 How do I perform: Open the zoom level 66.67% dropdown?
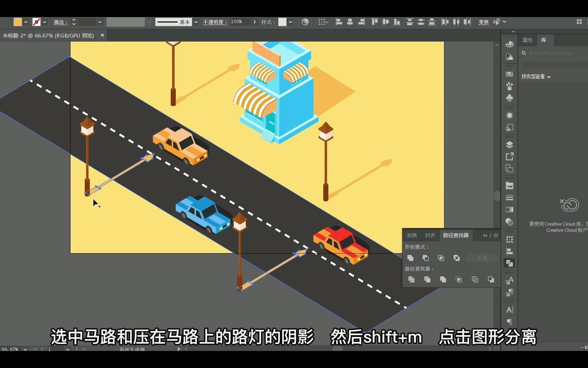pyautogui.click(x=25, y=349)
